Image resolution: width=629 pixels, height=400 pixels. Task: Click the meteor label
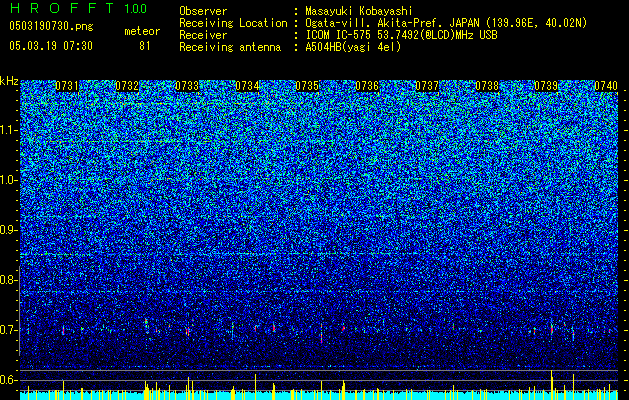pyautogui.click(x=142, y=31)
